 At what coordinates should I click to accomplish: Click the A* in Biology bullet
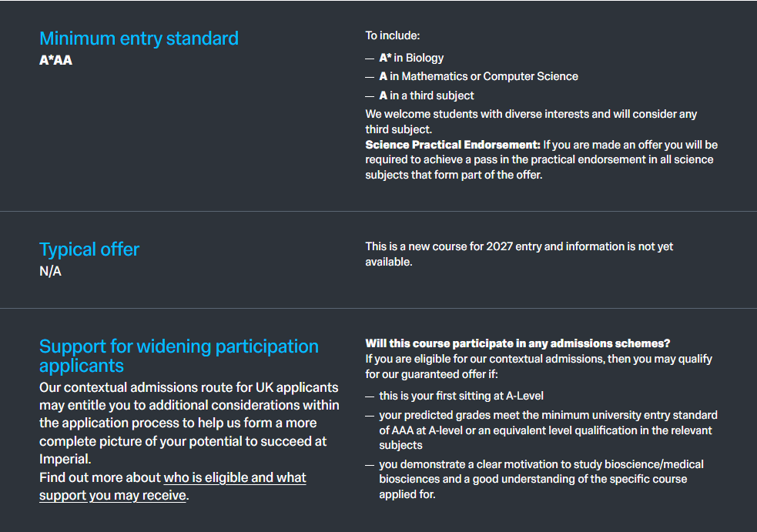(411, 58)
